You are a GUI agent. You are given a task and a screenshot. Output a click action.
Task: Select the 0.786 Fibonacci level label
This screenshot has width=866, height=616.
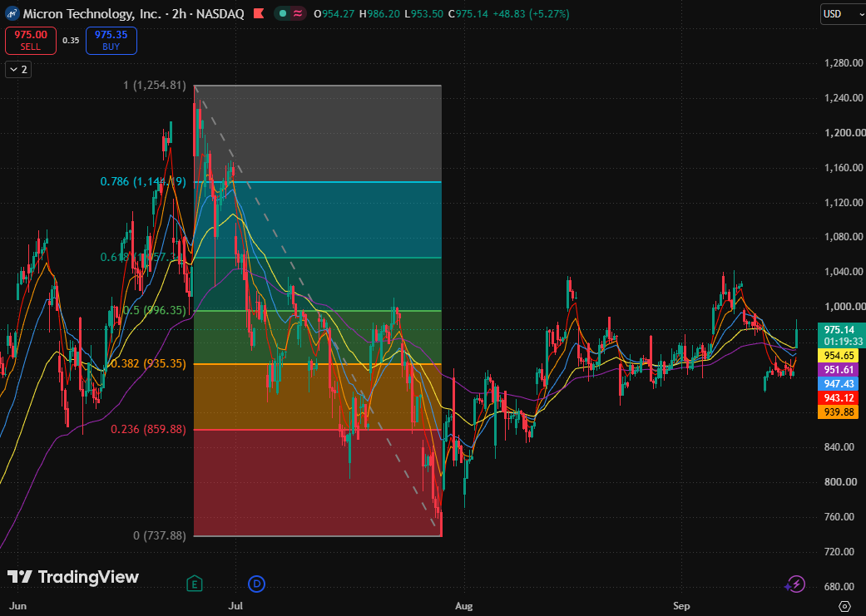coord(143,181)
